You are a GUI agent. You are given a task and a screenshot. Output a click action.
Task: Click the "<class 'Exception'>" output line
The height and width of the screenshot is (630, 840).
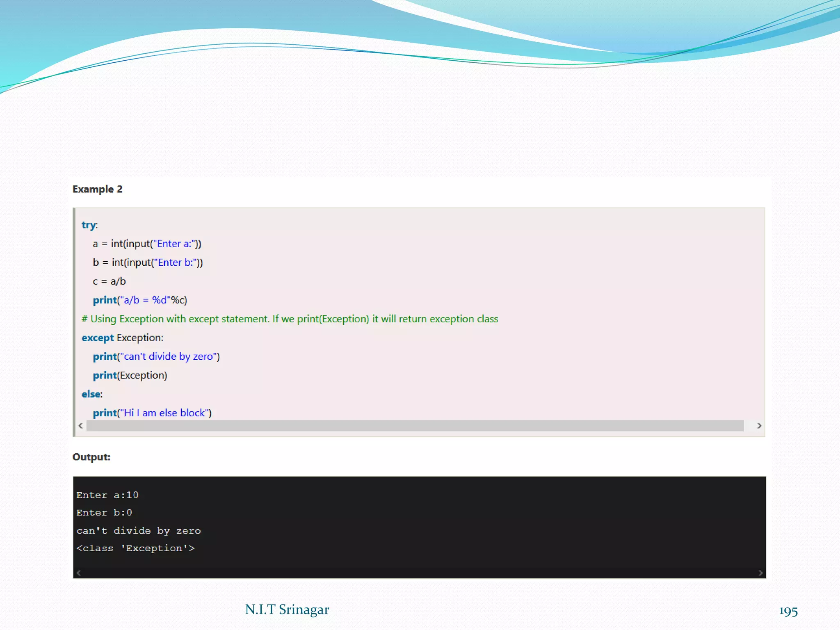click(x=135, y=548)
